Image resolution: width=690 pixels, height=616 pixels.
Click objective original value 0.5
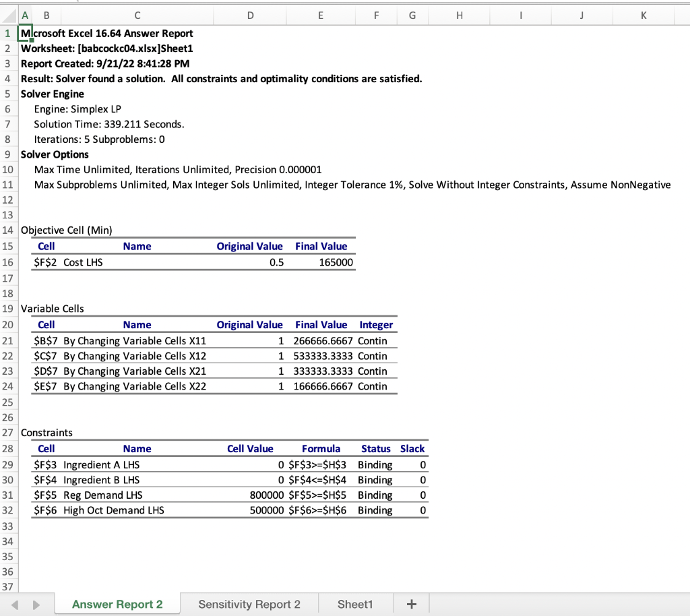click(x=276, y=262)
